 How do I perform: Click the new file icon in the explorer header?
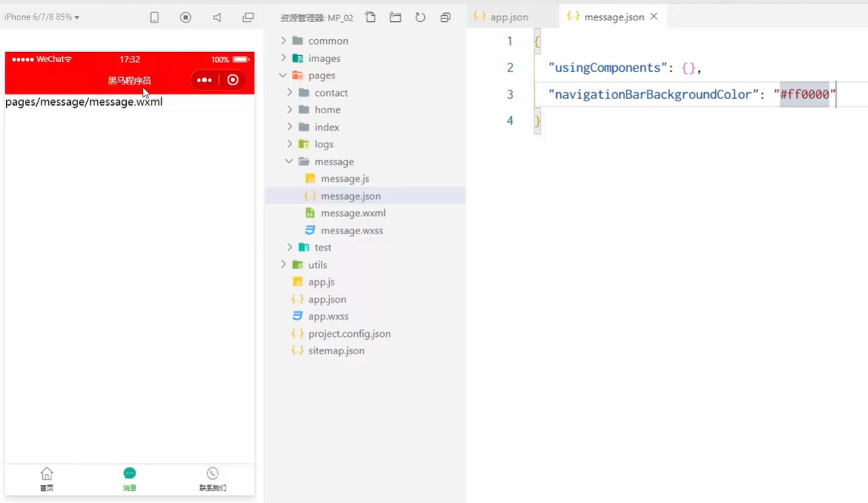[371, 17]
